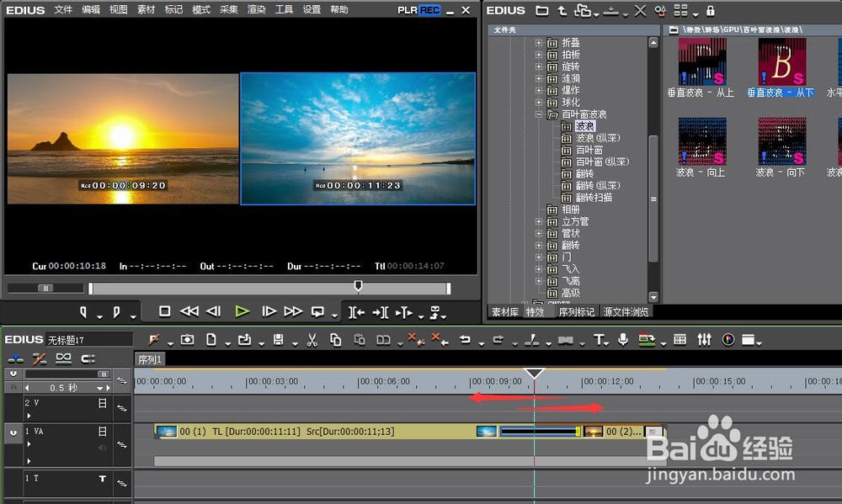Toggle REC recorder mode
Image resolution: width=842 pixels, height=504 pixels.
pos(429,10)
